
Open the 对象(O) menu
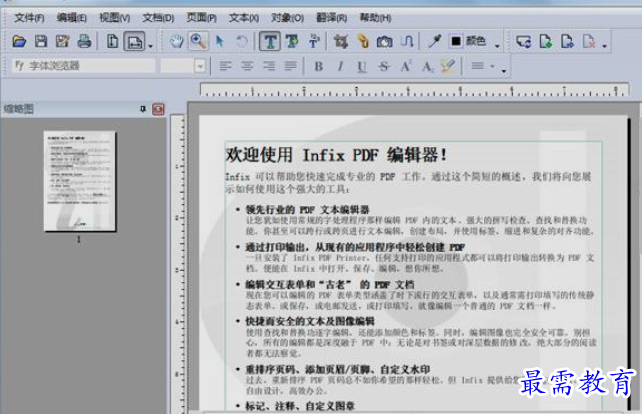(x=287, y=18)
